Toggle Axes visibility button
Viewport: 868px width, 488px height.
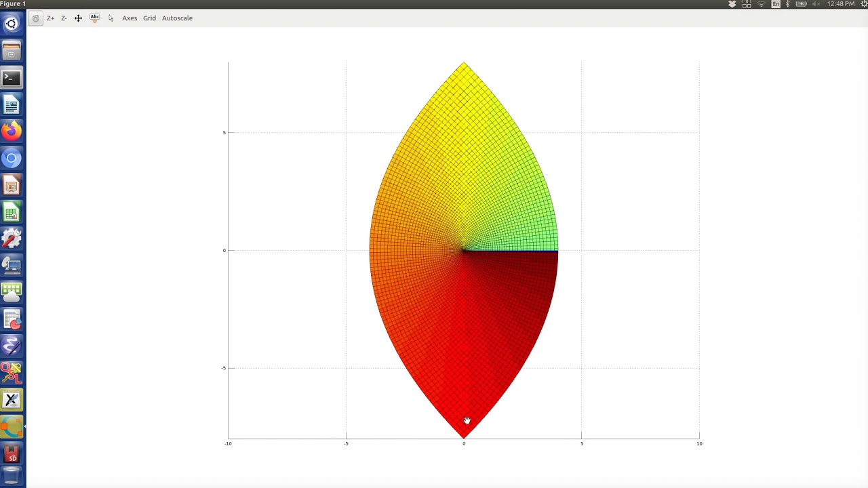(130, 18)
